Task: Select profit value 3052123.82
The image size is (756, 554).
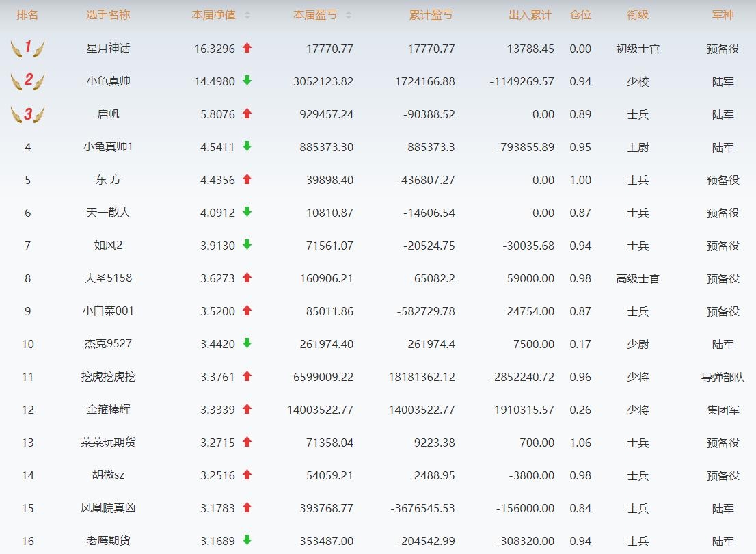Action: (323, 81)
